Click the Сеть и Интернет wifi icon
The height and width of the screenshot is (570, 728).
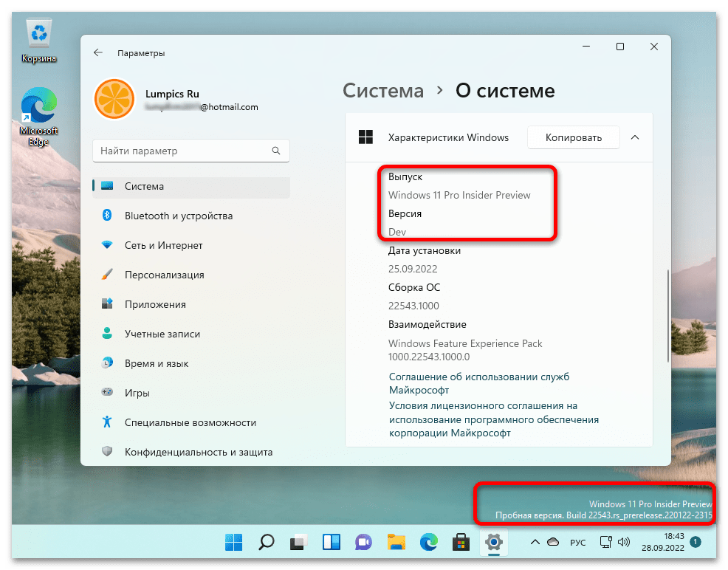click(107, 245)
